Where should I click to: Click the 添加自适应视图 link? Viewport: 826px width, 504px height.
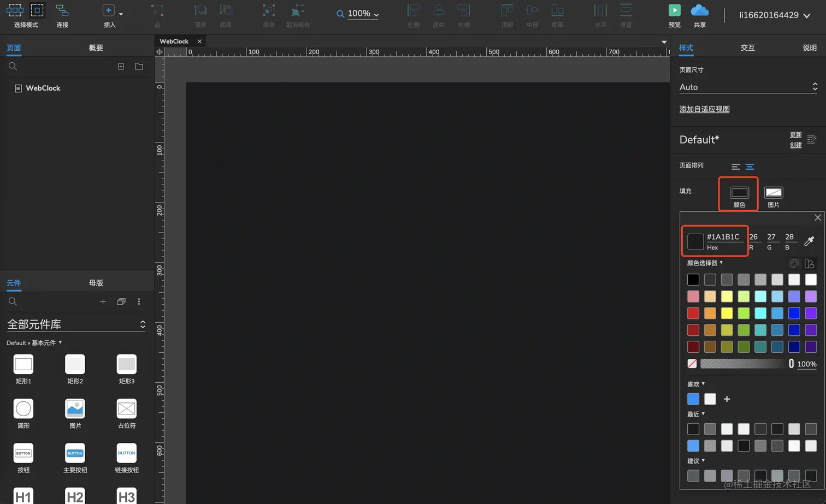(x=704, y=109)
